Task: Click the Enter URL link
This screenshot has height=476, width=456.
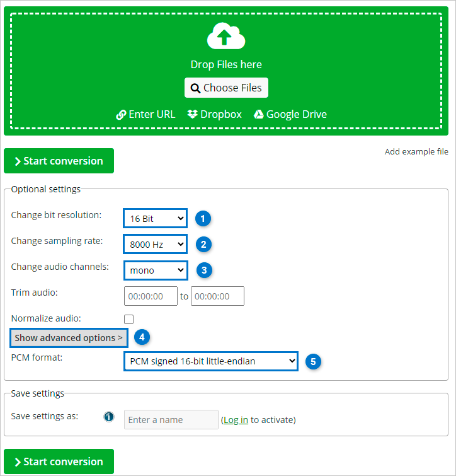Action: (x=145, y=114)
